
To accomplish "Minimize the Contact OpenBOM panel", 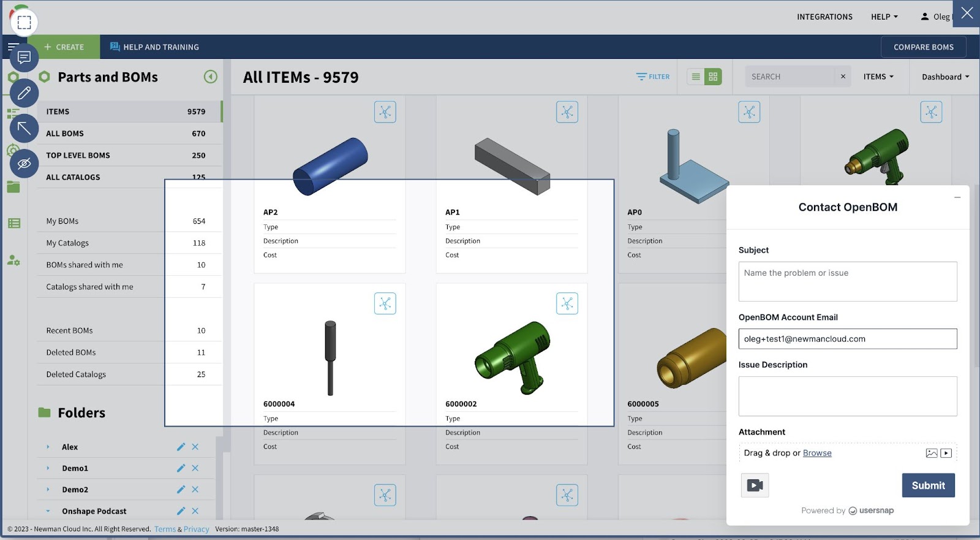I will [957, 197].
